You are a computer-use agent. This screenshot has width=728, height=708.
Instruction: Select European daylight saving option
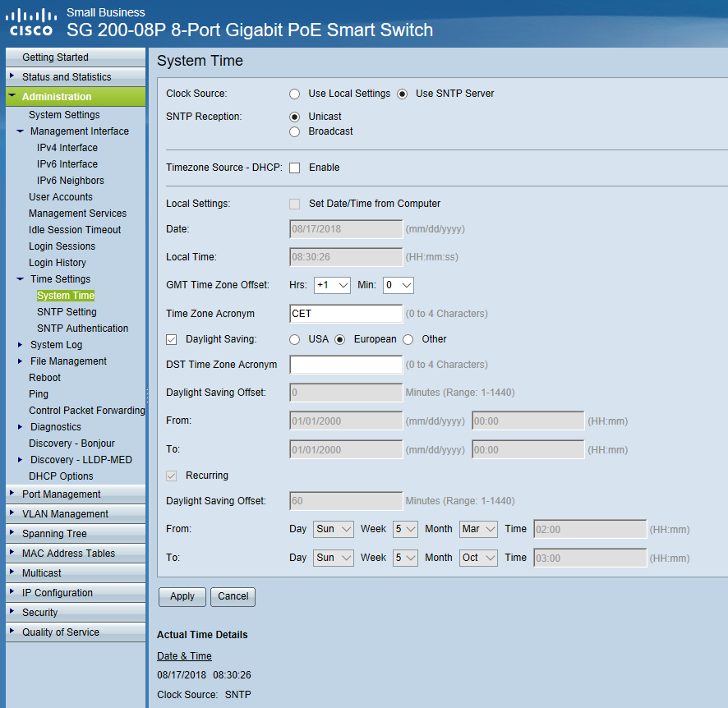[x=340, y=339]
